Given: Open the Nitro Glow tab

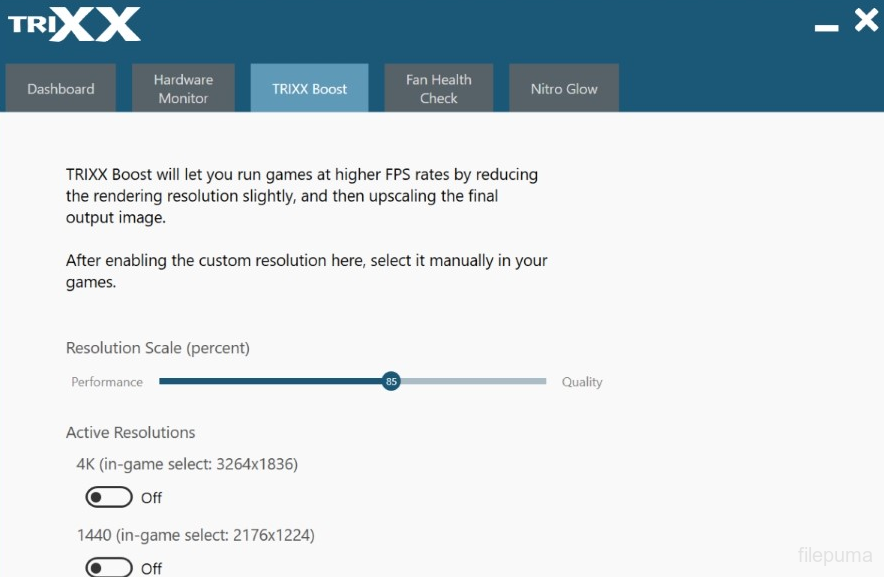Looking at the screenshot, I should pos(564,89).
